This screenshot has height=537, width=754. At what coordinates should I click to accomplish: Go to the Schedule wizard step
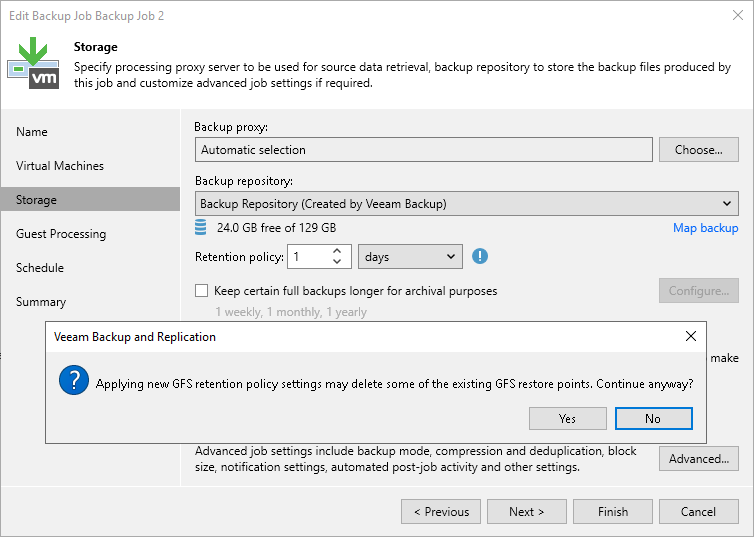tap(40, 268)
